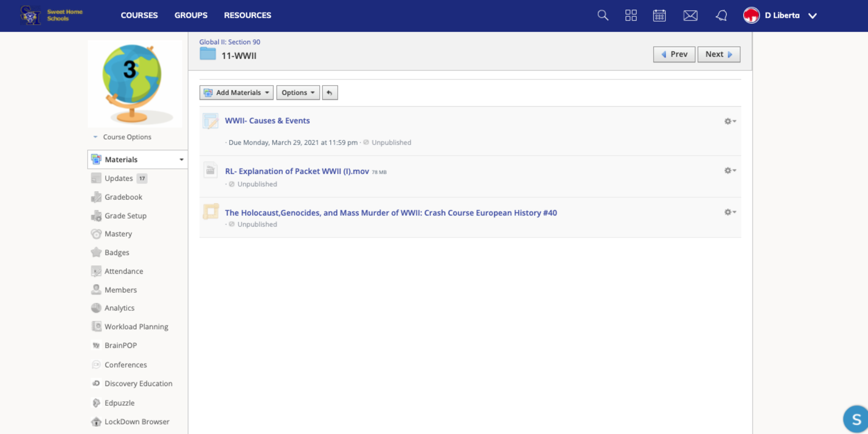Open the RESOURCES menu

pyautogui.click(x=248, y=15)
